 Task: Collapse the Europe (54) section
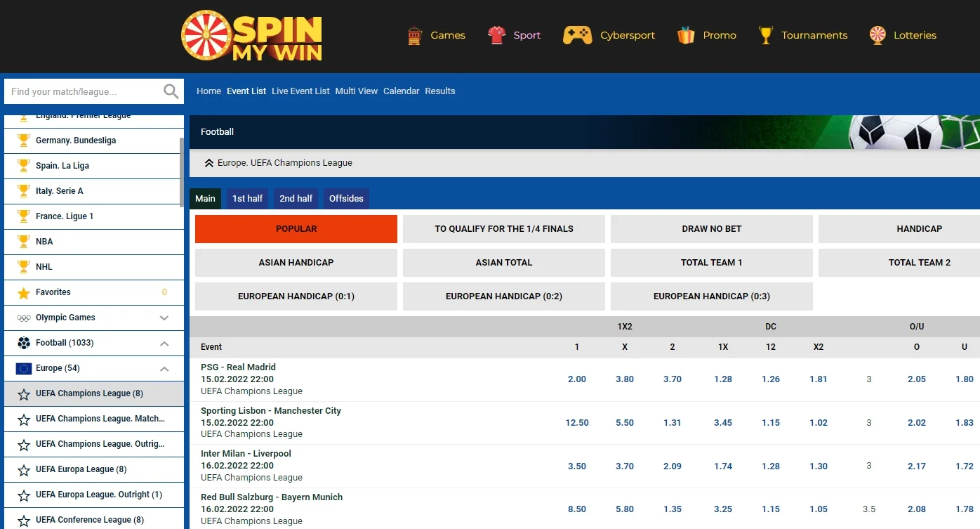[164, 368]
